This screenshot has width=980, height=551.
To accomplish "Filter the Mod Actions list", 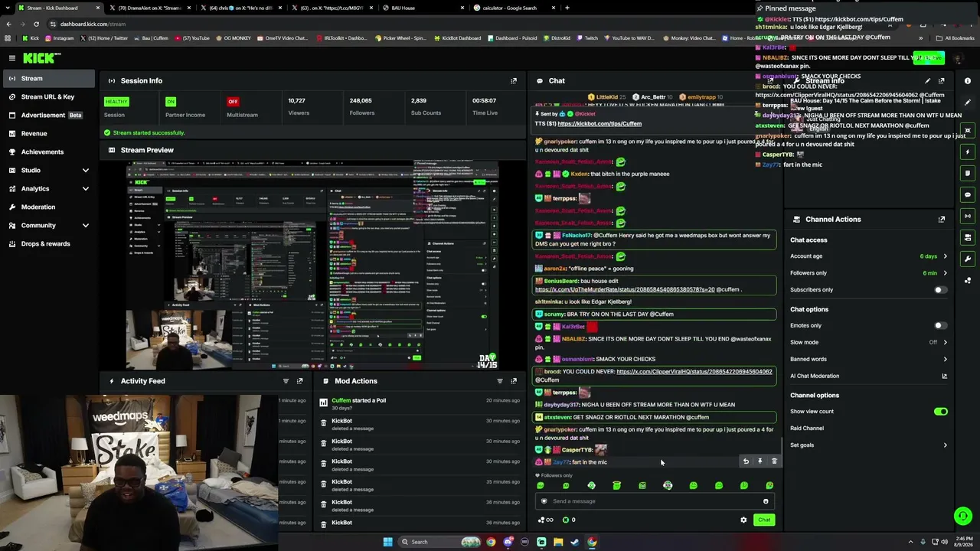I will 500,380.
